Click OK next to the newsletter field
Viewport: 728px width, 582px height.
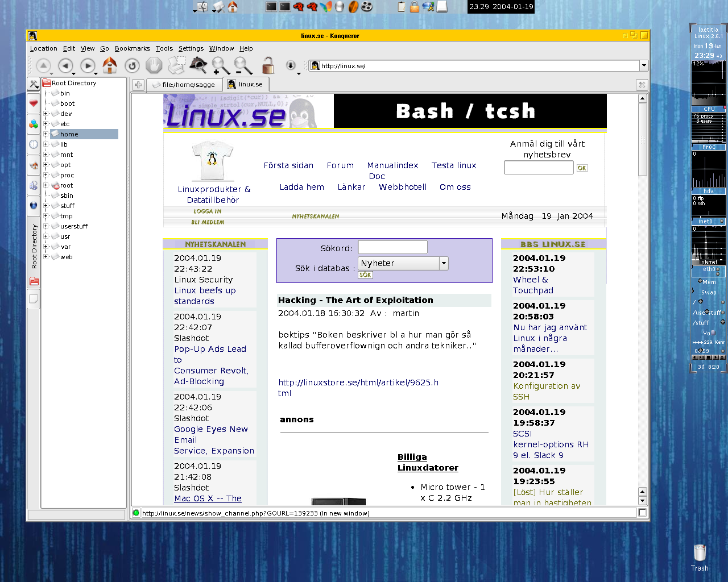[582, 168]
